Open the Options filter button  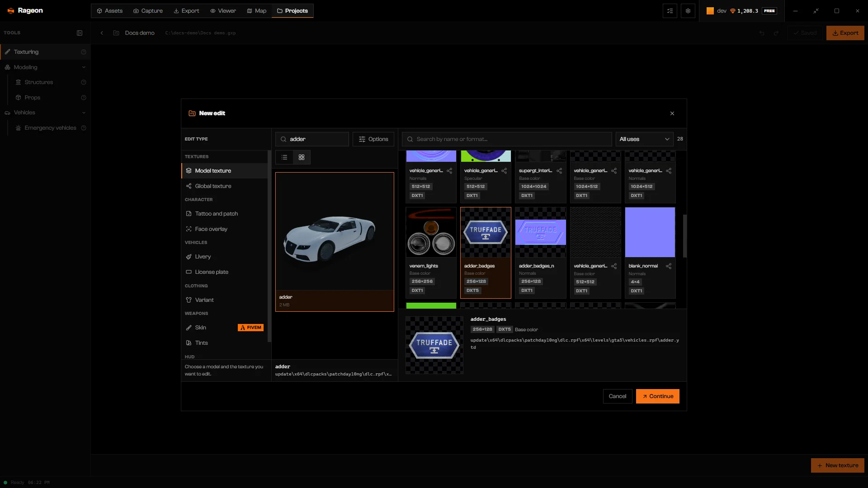tap(373, 139)
